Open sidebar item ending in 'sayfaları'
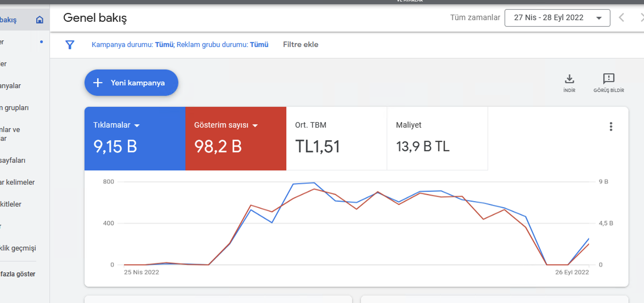 [13, 160]
